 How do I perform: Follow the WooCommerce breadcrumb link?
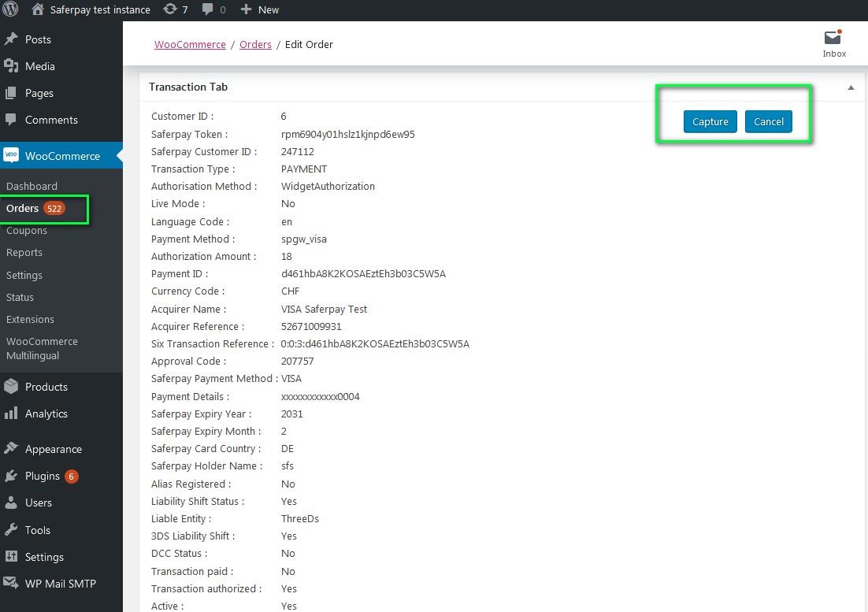point(190,44)
